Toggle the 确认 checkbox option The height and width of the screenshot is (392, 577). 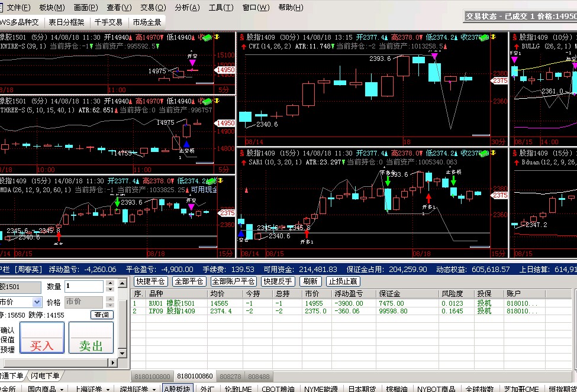coord(8,331)
